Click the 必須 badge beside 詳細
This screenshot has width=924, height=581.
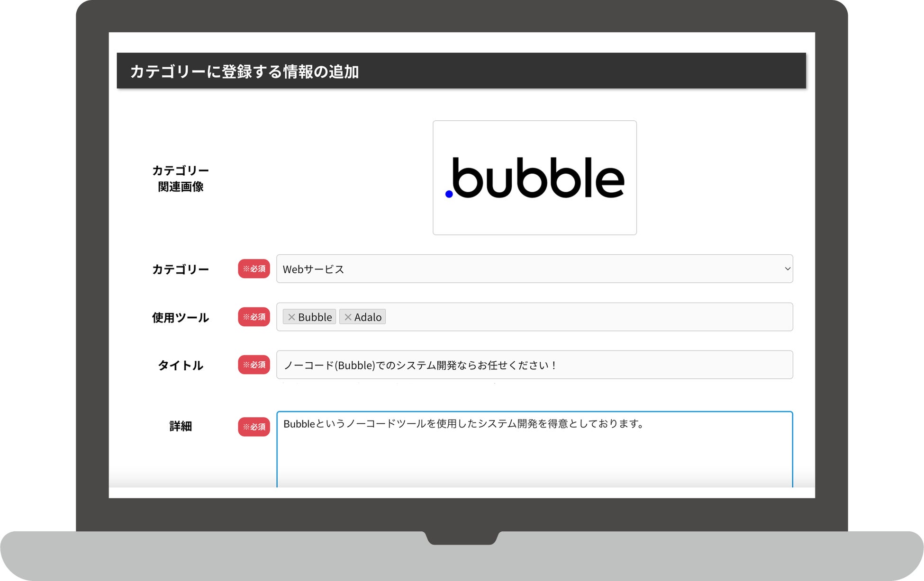pos(254,427)
